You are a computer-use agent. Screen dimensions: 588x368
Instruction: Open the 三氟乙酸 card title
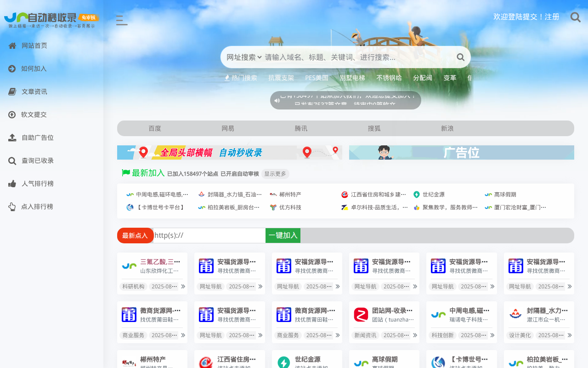tap(160, 262)
